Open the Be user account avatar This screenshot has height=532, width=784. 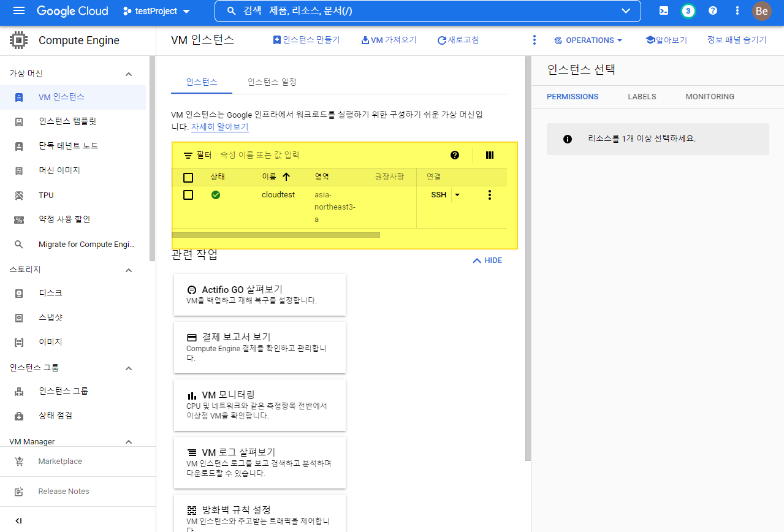pyautogui.click(x=762, y=11)
